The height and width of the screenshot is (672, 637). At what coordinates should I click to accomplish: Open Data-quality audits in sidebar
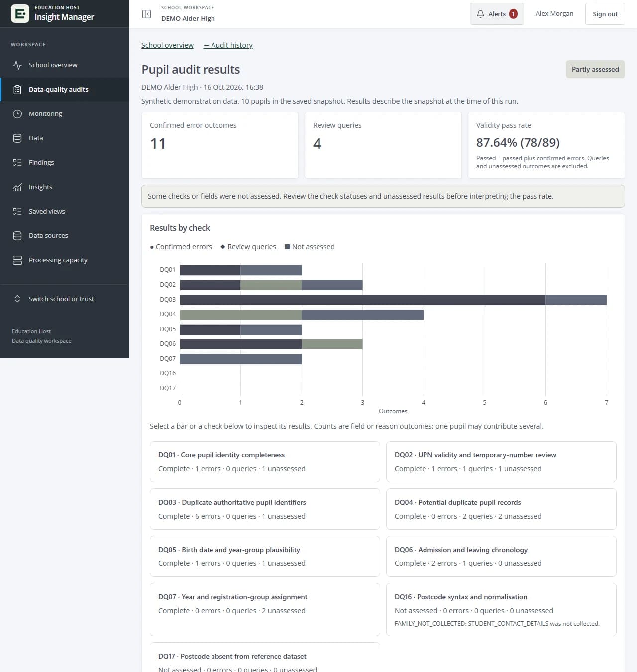[x=65, y=90]
